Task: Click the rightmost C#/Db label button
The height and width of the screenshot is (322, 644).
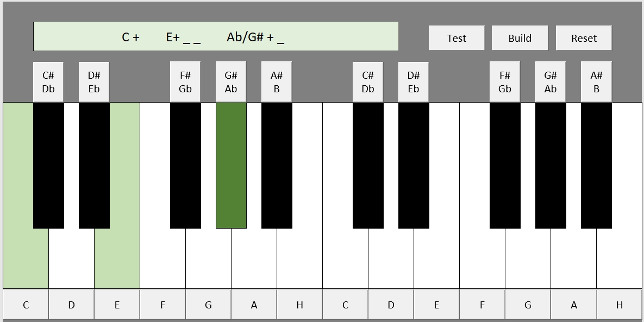Action: (x=368, y=82)
